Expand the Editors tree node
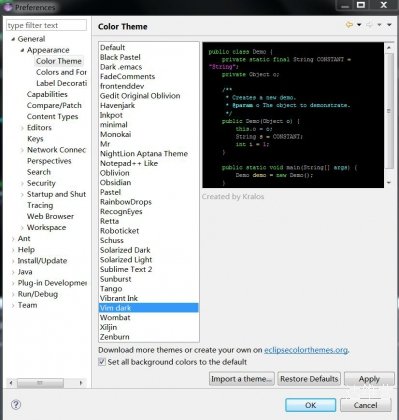Image resolution: width=399 pixels, height=420 pixels. click(x=22, y=128)
